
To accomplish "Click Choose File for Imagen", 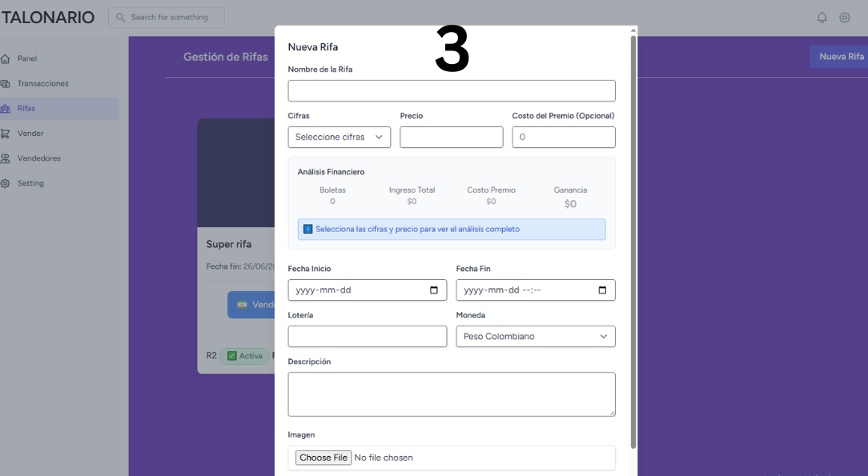I will pos(323,458).
